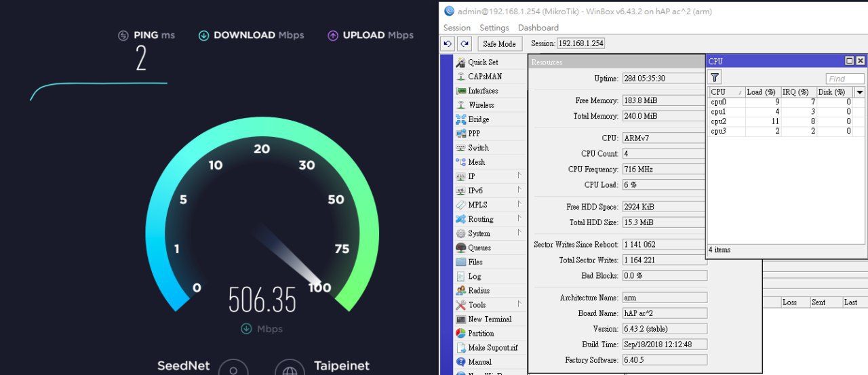This screenshot has height=375, width=868.
Task: Click the Find field in CPU window
Action: 844,79
